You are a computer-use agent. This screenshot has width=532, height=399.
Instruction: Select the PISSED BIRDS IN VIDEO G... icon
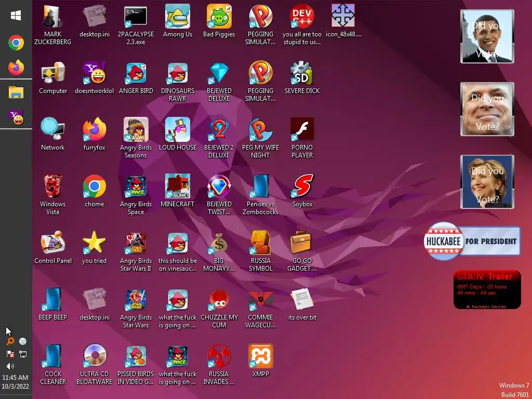point(136,364)
